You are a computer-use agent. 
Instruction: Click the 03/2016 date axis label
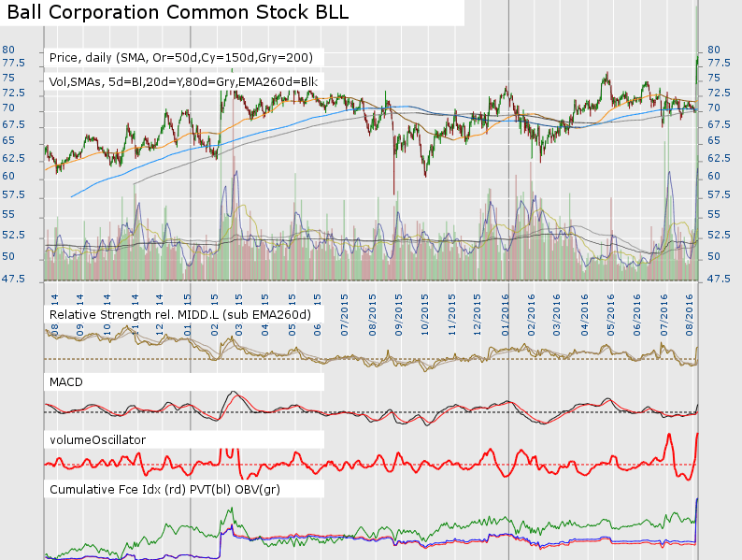[x=556, y=315]
